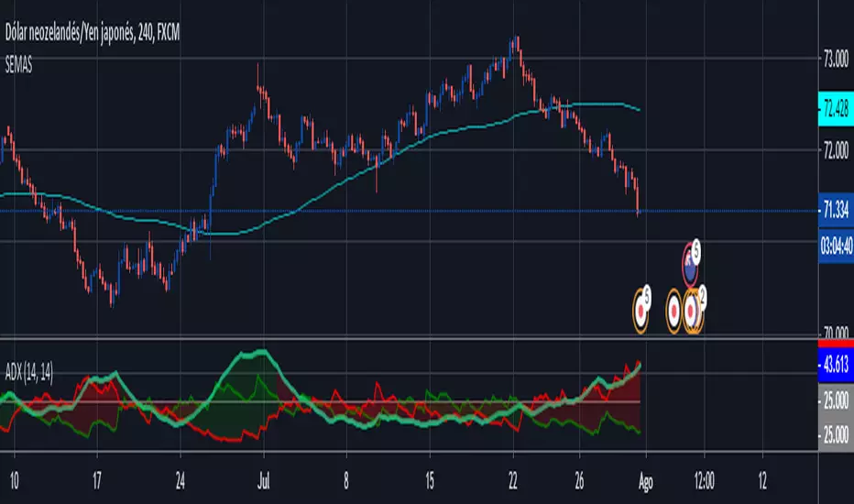Screen dimensions: 854x504
Task: Click the 22 date label on time axis
Action: pyautogui.click(x=512, y=481)
